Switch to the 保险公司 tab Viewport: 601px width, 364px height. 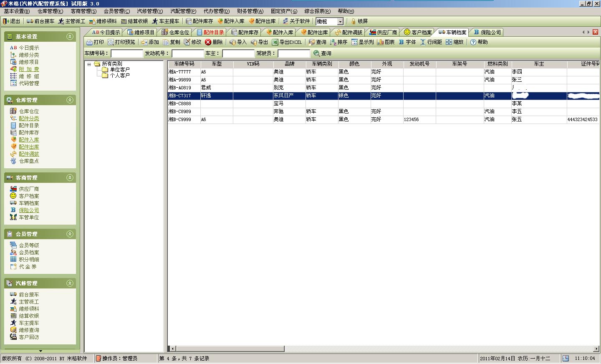point(487,32)
